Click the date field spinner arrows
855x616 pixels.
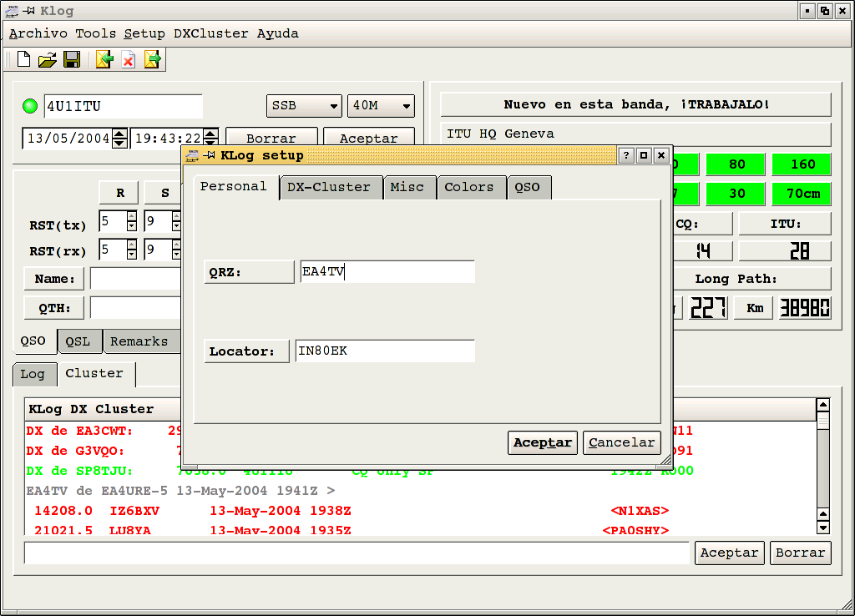click(119, 139)
